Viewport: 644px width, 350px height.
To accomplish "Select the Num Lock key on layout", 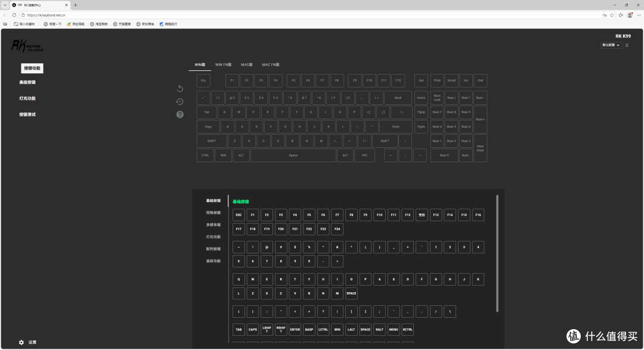I will point(437,98).
